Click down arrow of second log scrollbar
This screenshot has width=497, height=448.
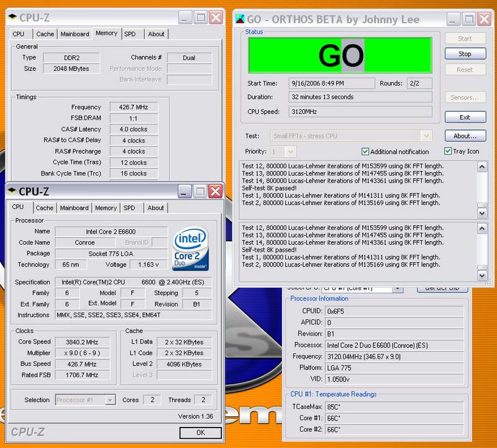482,275
